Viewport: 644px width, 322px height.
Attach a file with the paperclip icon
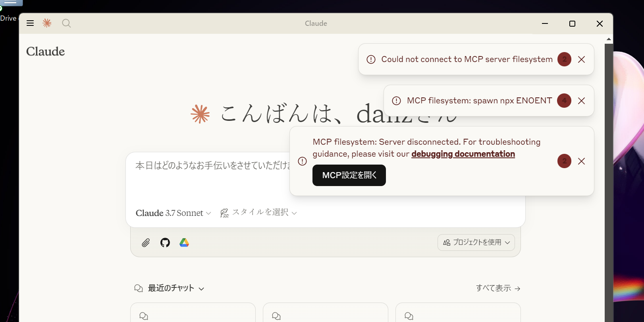146,242
